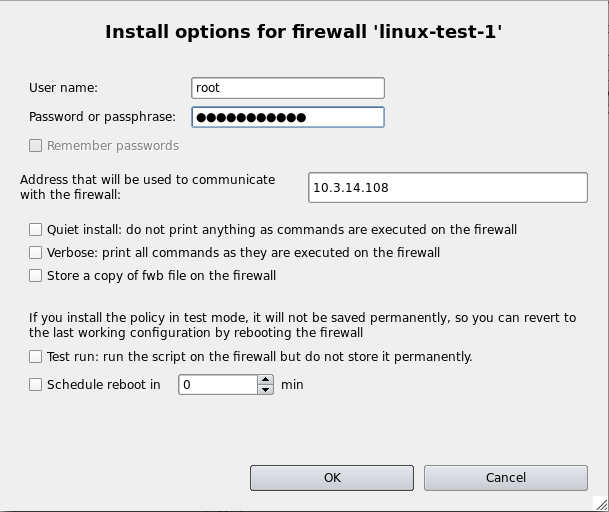Screen dimensions: 609x512
Task: Tick the Schedule reboot in checkbox
Action: (x=36, y=384)
